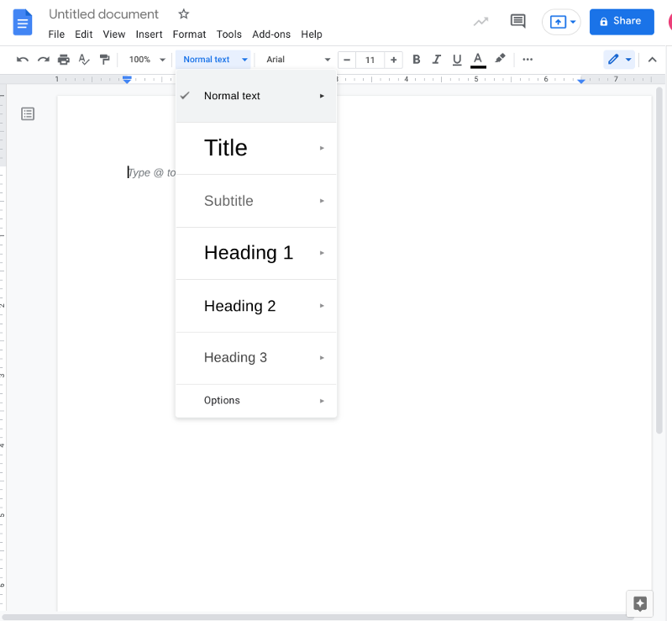Viewport: 672px width, 621px height.
Task: Click the blue Share button
Action: click(x=622, y=22)
